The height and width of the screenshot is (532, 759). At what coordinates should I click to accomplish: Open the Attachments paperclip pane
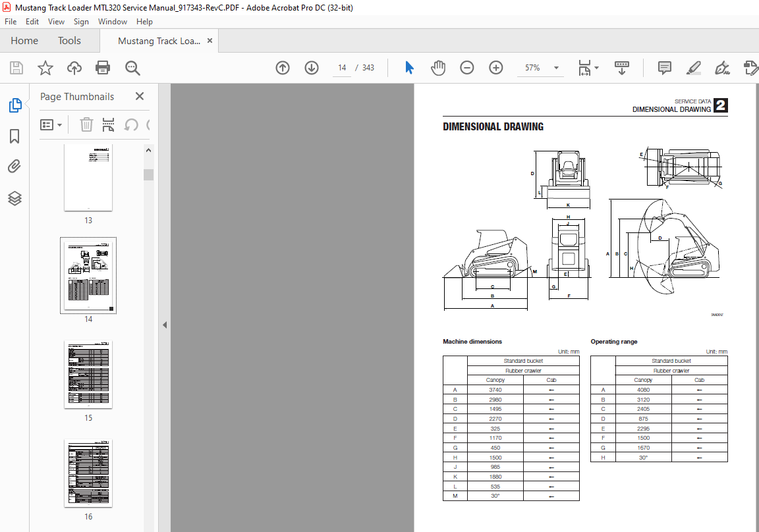[x=14, y=167]
